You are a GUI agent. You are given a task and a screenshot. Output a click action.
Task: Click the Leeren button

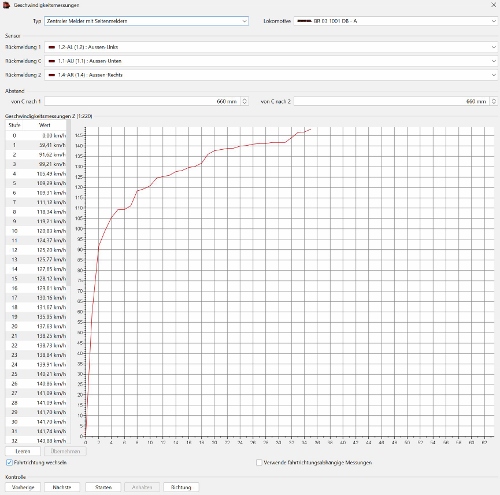[23, 451]
